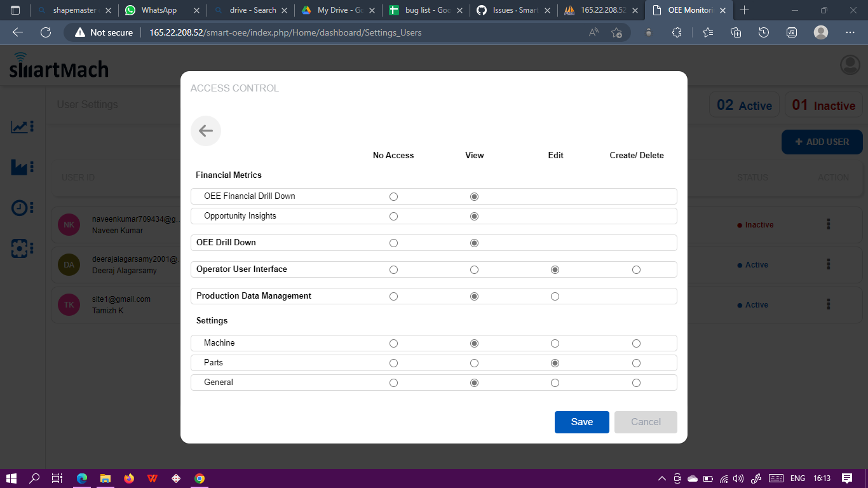868x488 pixels.
Task: Give Parts setting Edit permission
Action: click(x=555, y=363)
